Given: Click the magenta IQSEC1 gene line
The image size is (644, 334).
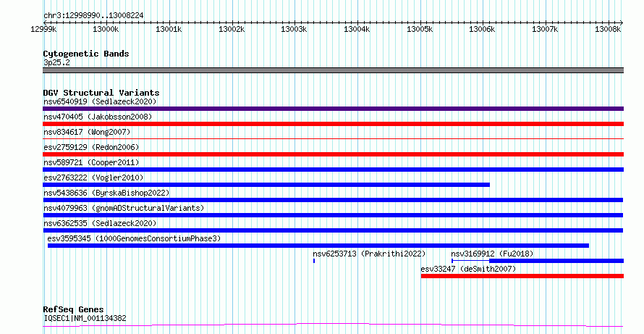Looking at the screenshot, I should point(333,325).
